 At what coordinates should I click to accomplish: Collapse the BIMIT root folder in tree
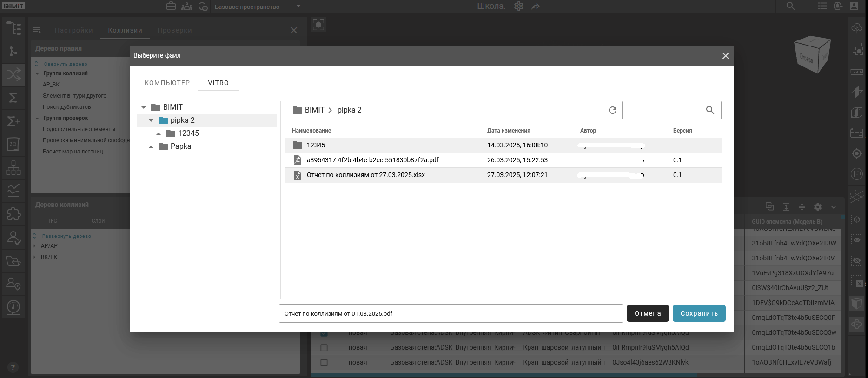coord(144,107)
